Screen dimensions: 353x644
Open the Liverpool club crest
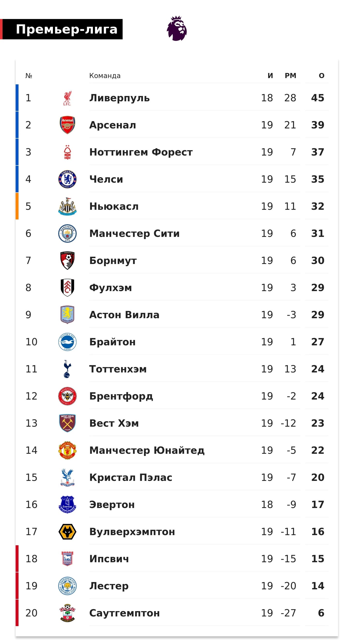click(67, 98)
